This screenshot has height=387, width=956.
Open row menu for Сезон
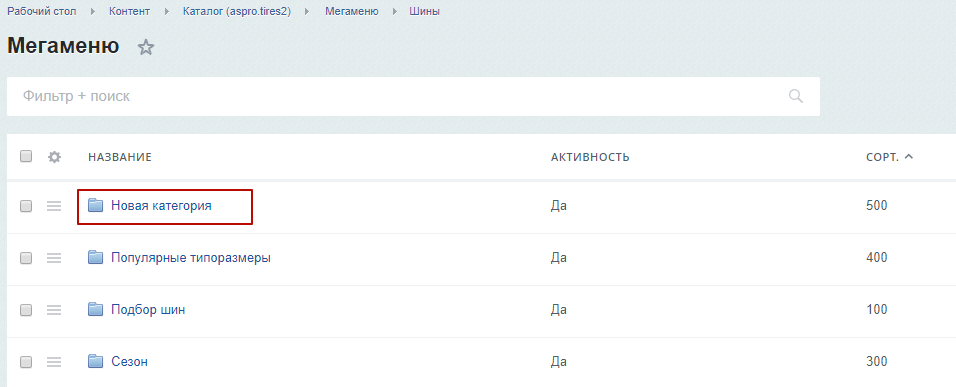point(54,361)
